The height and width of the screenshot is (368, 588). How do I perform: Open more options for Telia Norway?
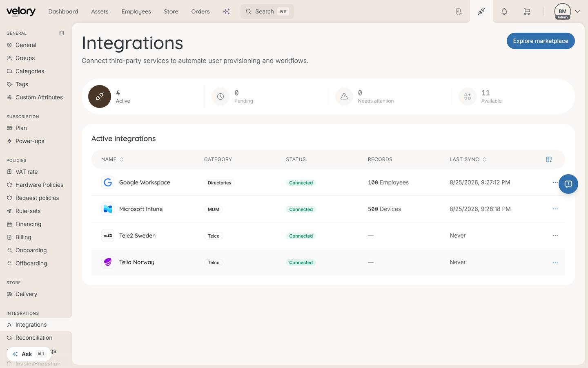coord(555,262)
